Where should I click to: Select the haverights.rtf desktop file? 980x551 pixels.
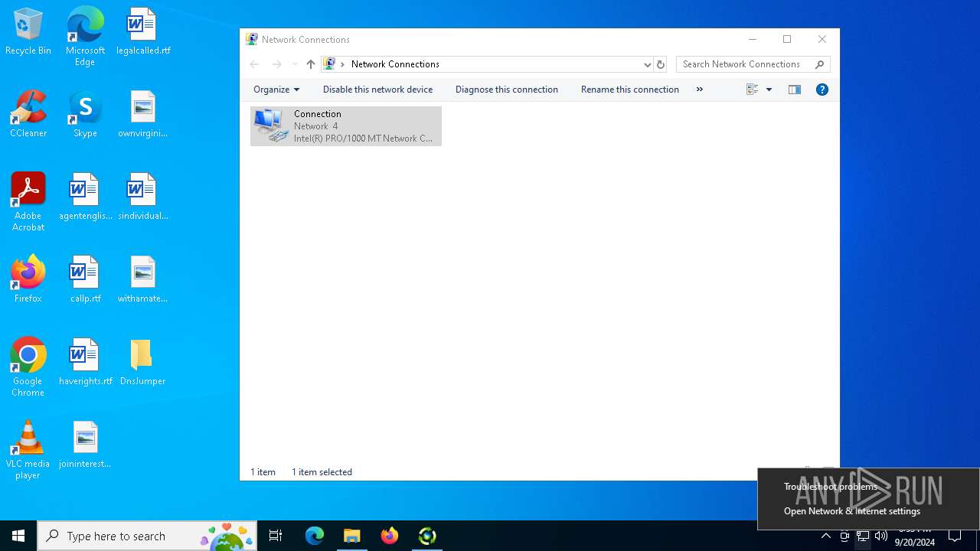coord(85,363)
